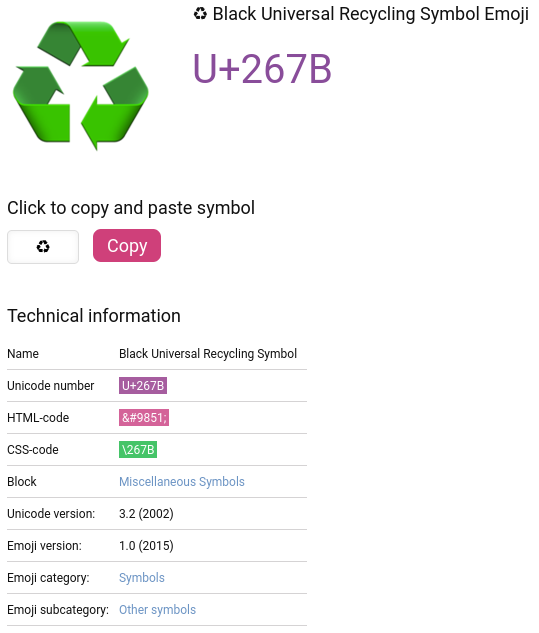Click the CSS-code row label
The height and width of the screenshot is (633, 539).
[x=33, y=449]
